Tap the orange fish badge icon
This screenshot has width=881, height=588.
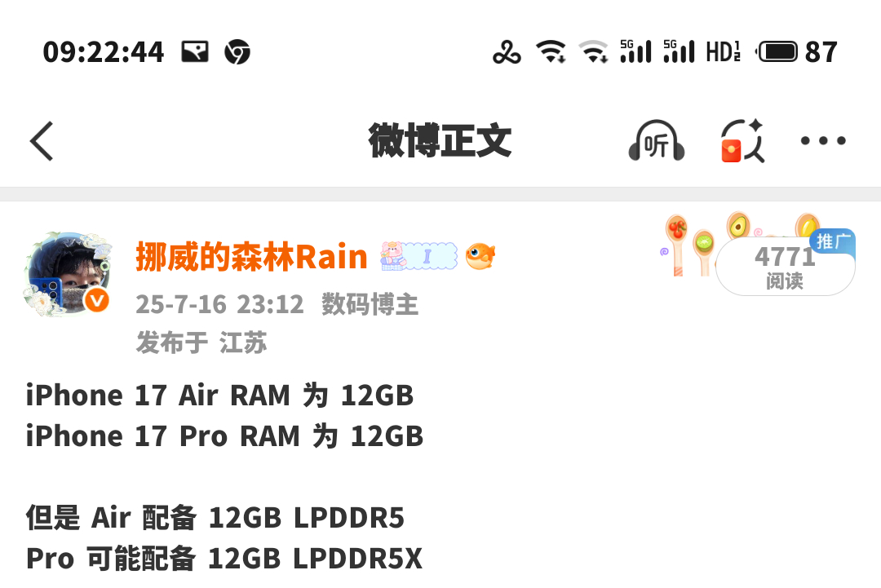(480, 256)
